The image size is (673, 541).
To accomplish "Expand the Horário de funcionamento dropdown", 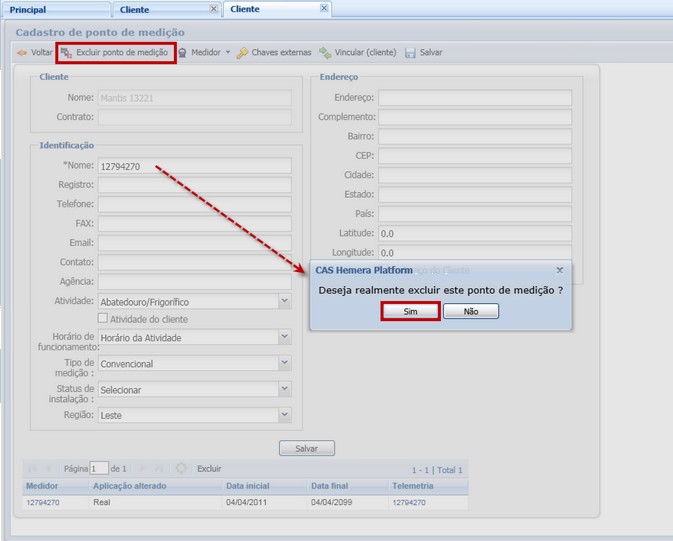I will 284,338.
